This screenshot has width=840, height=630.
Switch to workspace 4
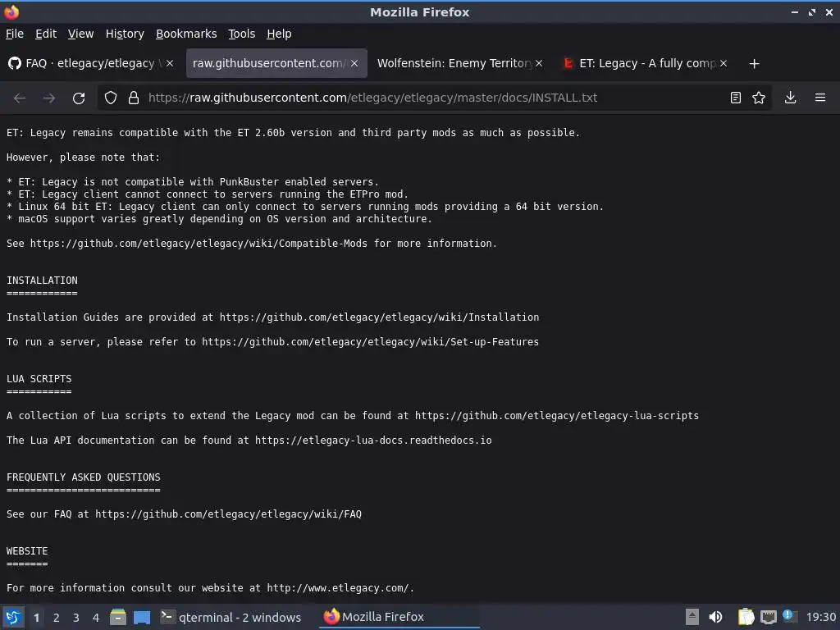[x=96, y=618]
